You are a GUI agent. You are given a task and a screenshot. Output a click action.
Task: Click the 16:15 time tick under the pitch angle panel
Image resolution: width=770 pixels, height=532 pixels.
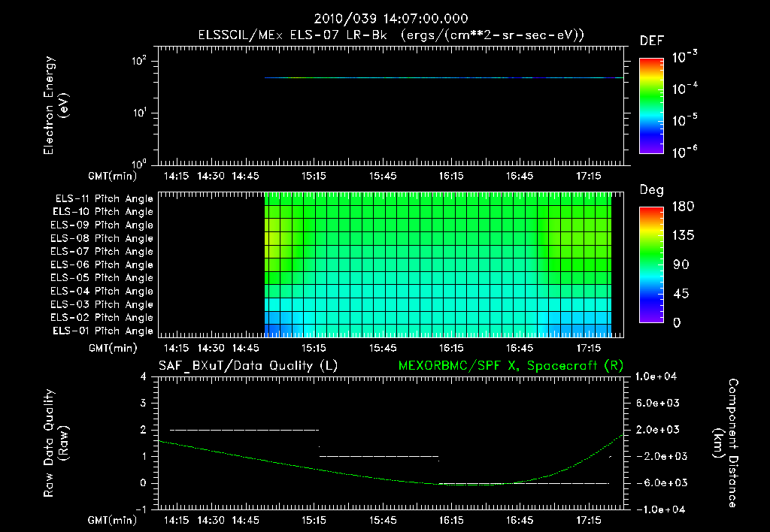point(451,348)
